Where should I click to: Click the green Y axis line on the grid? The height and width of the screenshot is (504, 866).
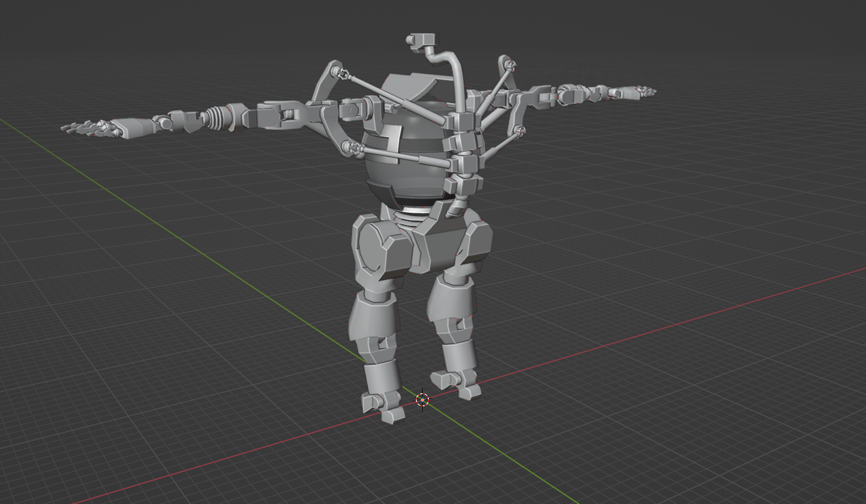coord(187,231)
